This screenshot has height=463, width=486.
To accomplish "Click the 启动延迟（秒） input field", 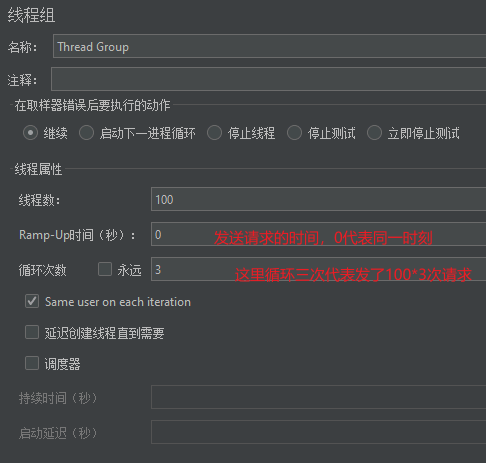I will click(x=318, y=432).
